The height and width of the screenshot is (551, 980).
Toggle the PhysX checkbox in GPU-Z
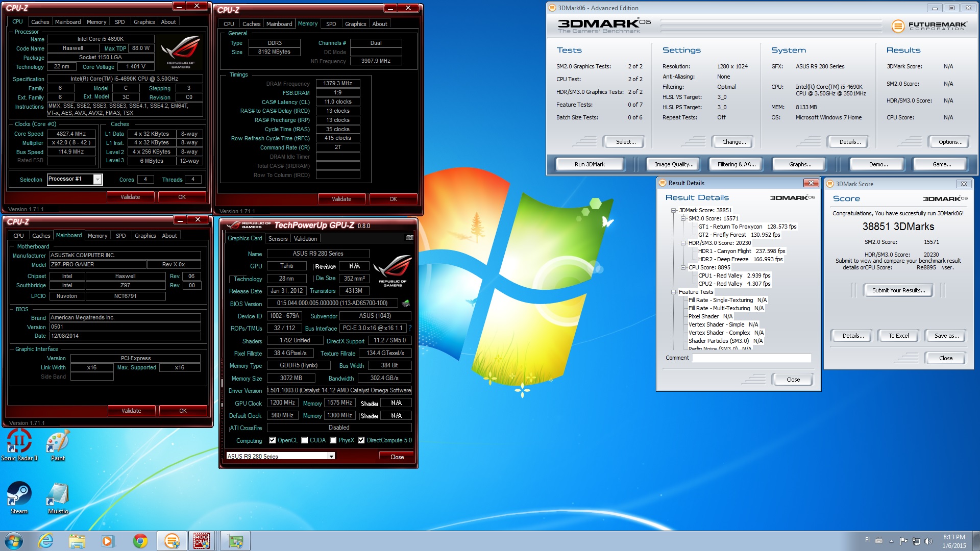pos(333,440)
